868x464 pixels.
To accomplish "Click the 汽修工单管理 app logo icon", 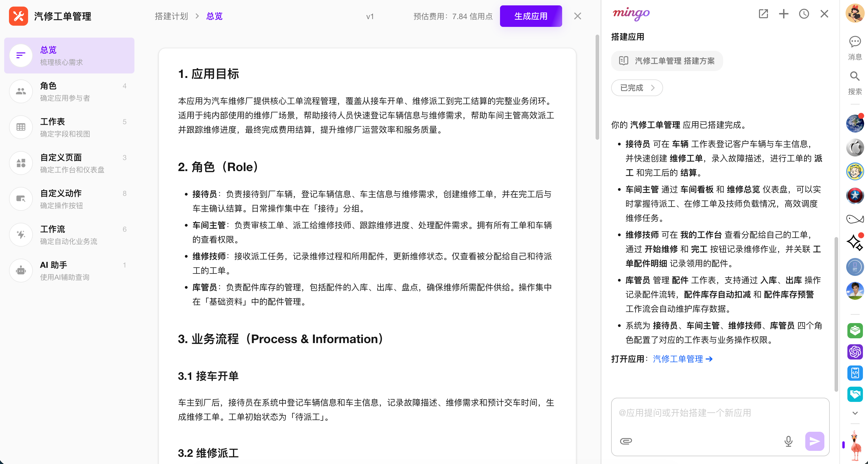I will click(x=19, y=16).
